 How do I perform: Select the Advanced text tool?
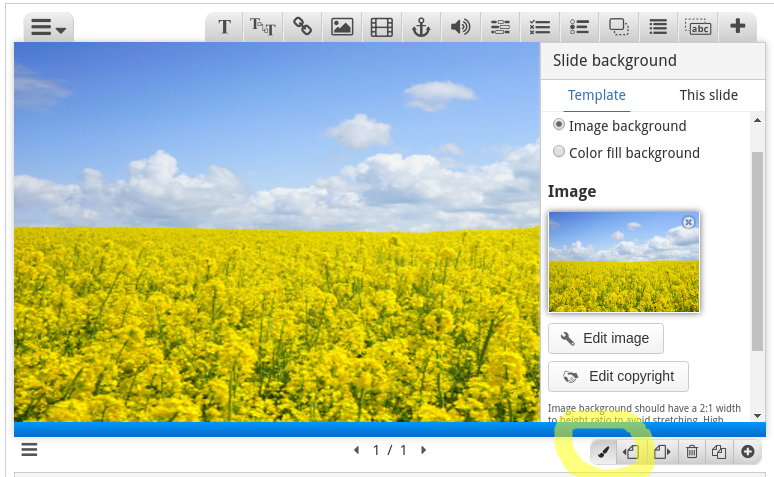pos(263,27)
